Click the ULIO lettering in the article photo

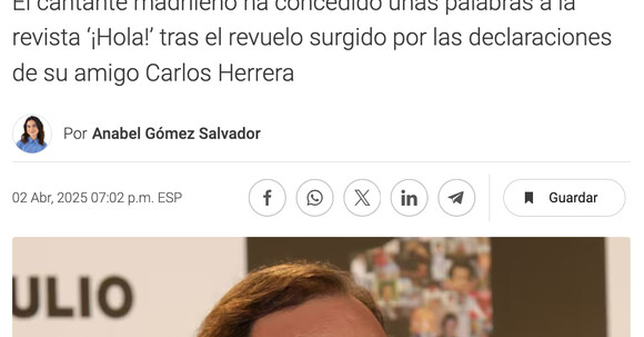point(73,297)
